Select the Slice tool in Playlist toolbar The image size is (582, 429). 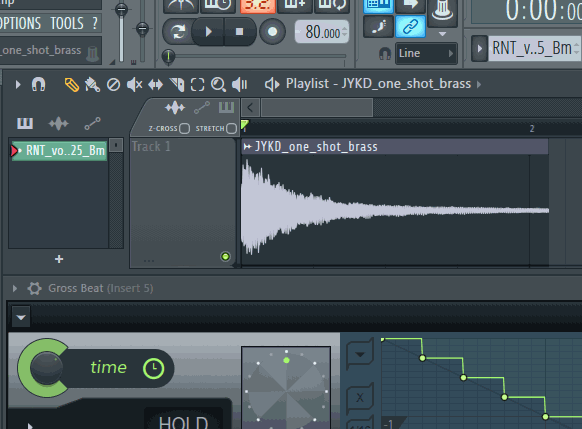coord(177,85)
